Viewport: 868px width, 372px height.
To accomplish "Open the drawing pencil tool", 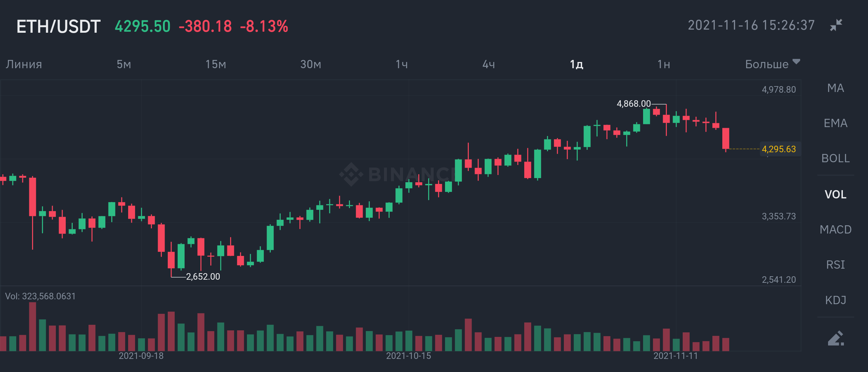I will coord(836,338).
